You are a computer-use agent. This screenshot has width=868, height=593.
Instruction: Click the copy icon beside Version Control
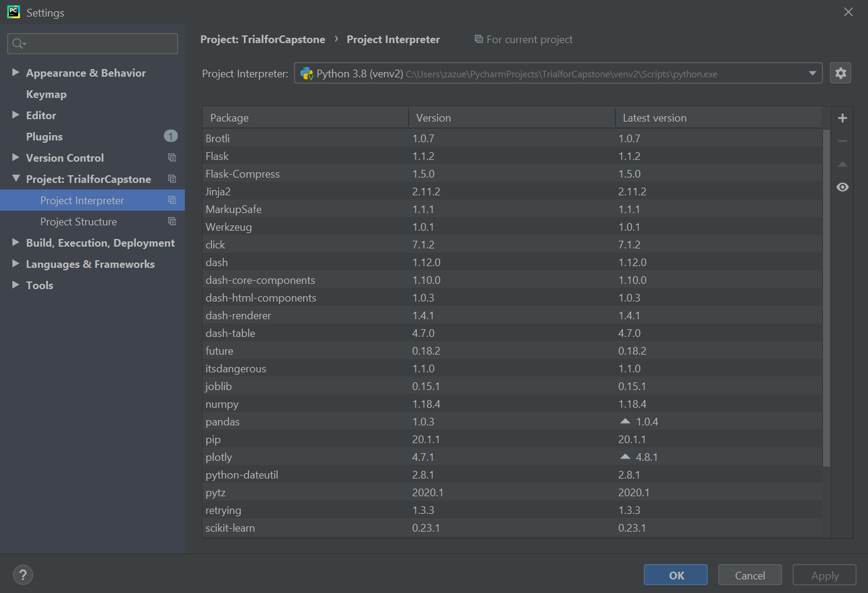pyautogui.click(x=172, y=158)
